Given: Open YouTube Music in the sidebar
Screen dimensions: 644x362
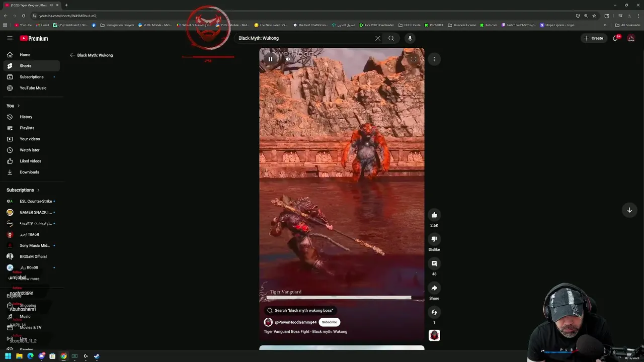Looking at the screenshot, I should click(31, 88).
